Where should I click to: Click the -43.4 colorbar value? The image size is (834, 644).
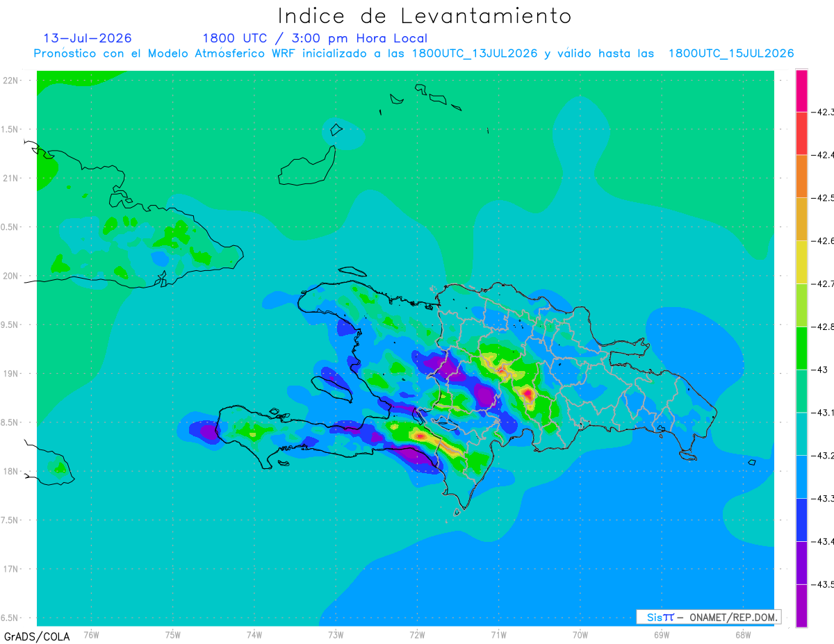point(823,541)
